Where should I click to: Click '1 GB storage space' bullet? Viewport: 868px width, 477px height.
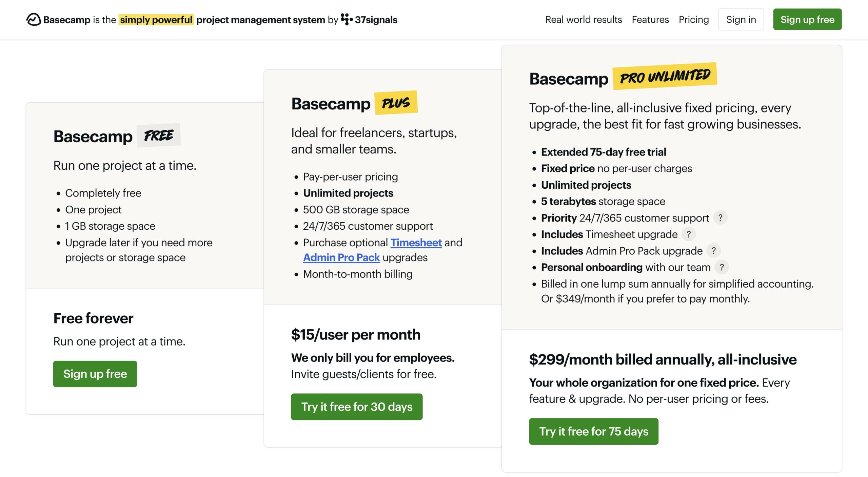110,226
